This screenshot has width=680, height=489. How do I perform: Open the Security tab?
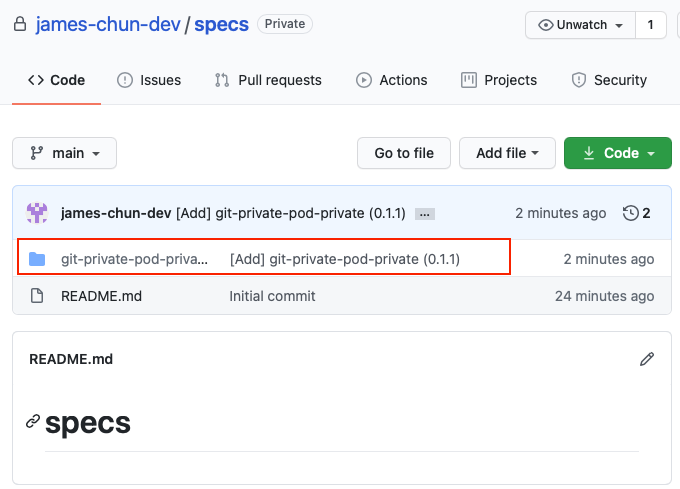[x=609, y=80]
